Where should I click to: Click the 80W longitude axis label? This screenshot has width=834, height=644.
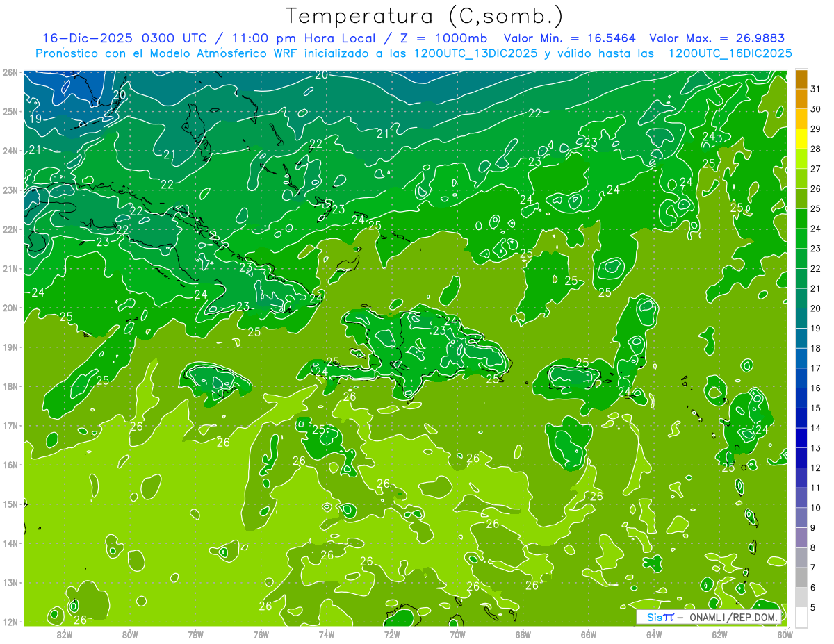pyautogui.click(x=130, y=634)
